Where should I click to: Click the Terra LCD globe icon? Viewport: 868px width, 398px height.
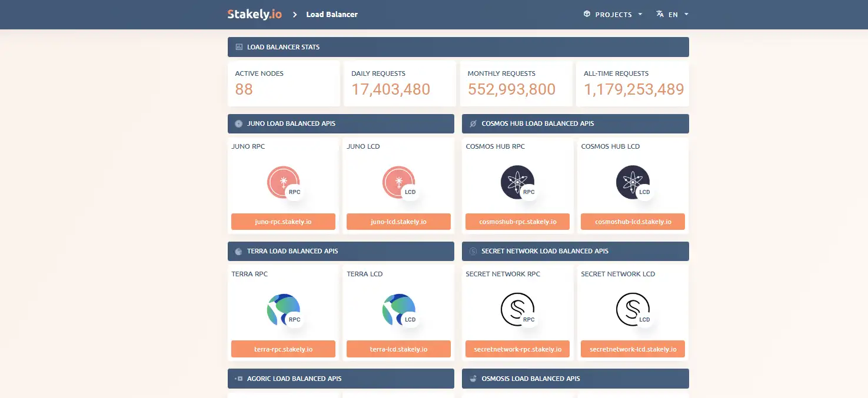[398, 310]
